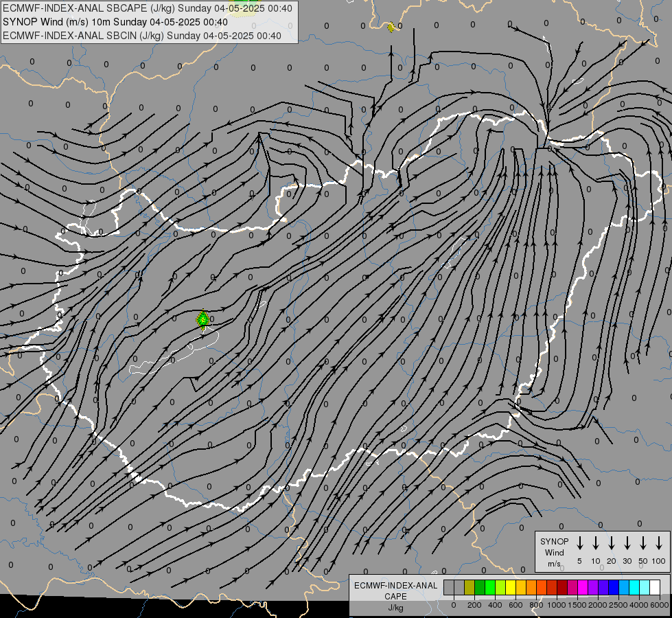672x618 pixels.
Task: Click the '2500' tick label on CAPE scale
Action: pos(618,605)
